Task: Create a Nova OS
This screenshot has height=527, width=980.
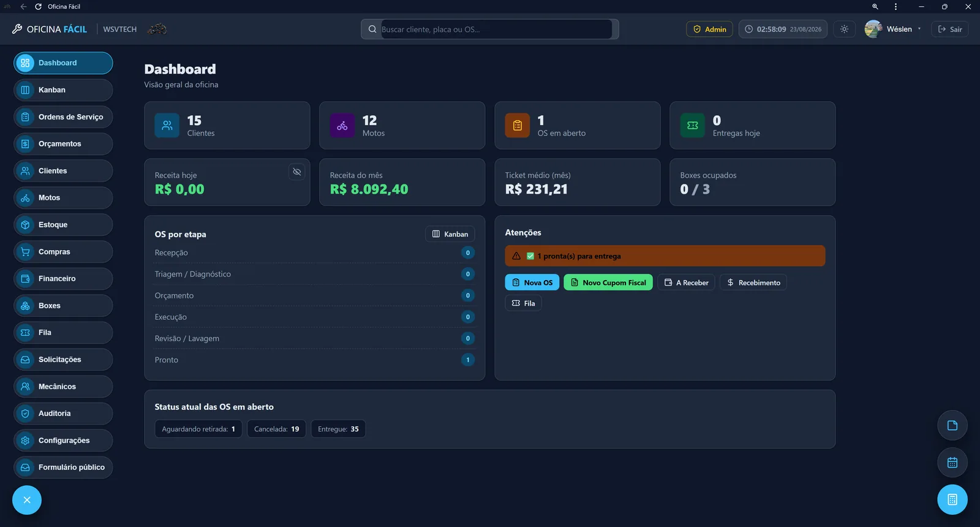Action: click(532, 282)
